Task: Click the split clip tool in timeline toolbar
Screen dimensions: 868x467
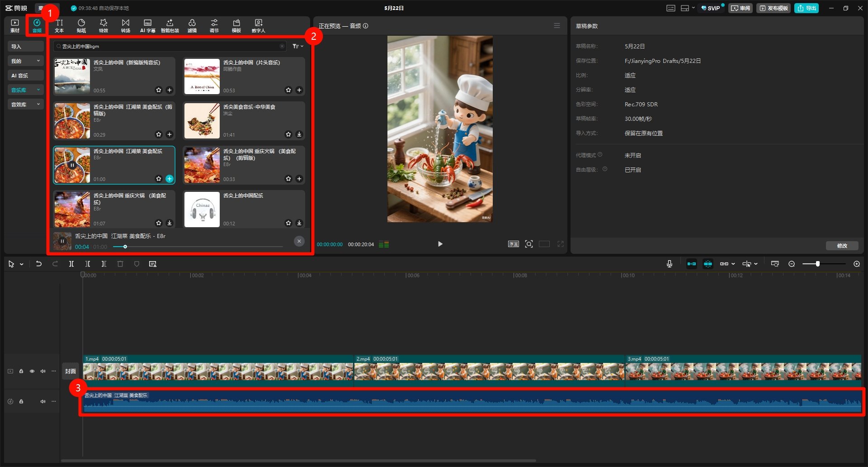Action: (x=71, y=264)
